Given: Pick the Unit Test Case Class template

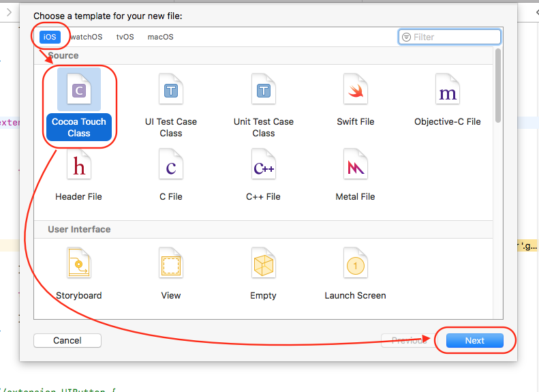Looking at the screenshot, I should pos(263,106).
